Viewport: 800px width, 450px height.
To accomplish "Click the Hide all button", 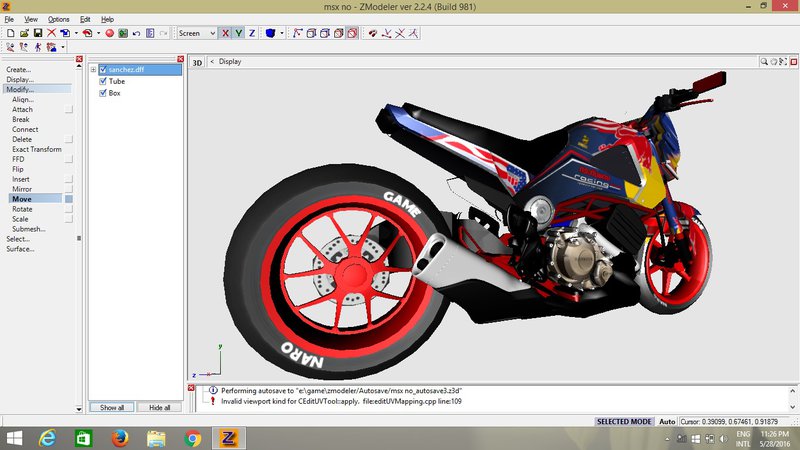I will click(159, 408).
